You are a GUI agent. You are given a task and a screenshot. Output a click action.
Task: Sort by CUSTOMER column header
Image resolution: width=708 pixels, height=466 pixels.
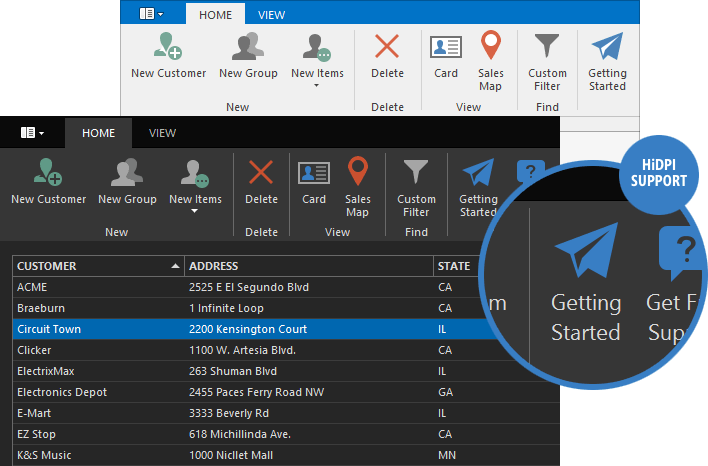(x=98, y=266)
